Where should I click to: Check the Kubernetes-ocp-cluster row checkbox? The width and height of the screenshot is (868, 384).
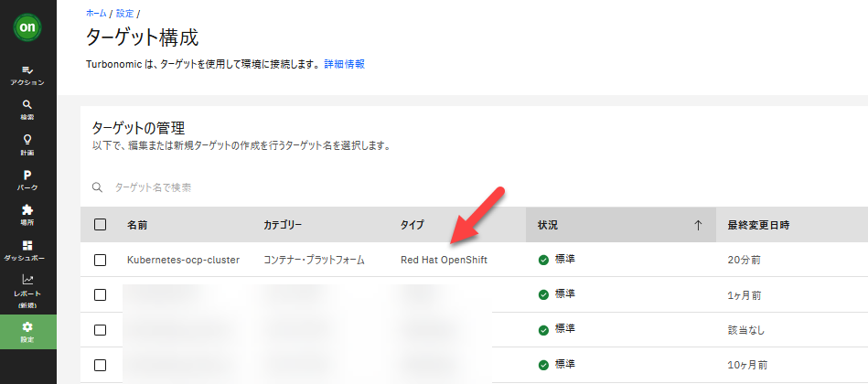[101, 260]
